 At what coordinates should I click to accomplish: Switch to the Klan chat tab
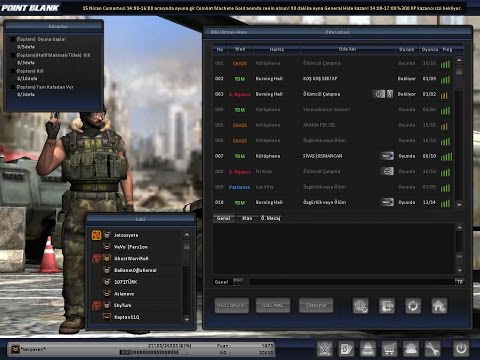(x=247, y=218)
